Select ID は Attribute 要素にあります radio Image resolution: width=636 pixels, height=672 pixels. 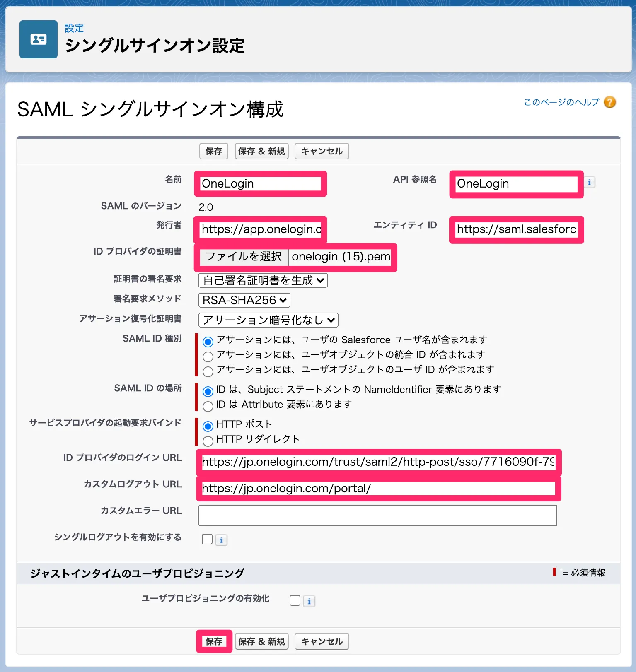208,406
